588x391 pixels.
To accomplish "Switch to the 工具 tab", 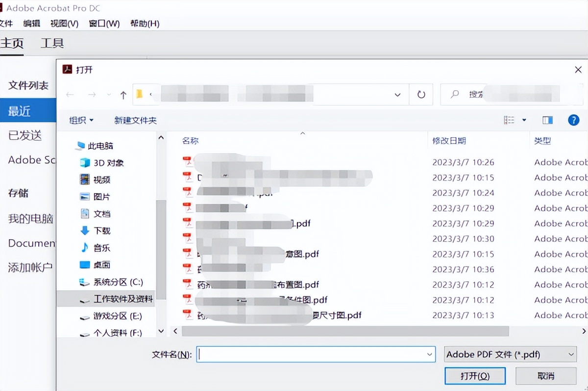I will [52, 43].
